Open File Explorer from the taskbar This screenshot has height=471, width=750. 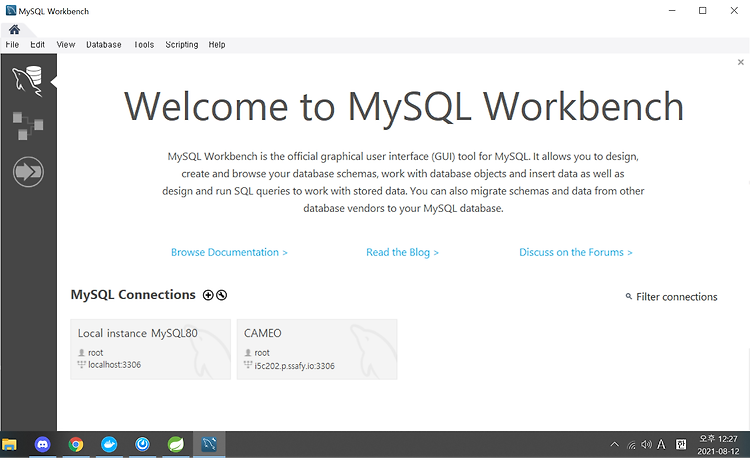point(9,445)
